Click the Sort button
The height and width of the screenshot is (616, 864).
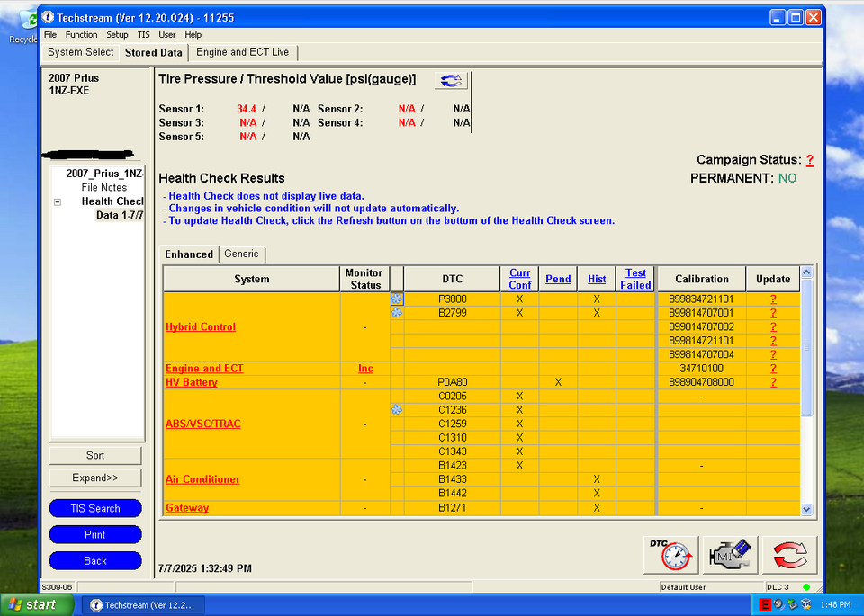[x=95, y=456]
